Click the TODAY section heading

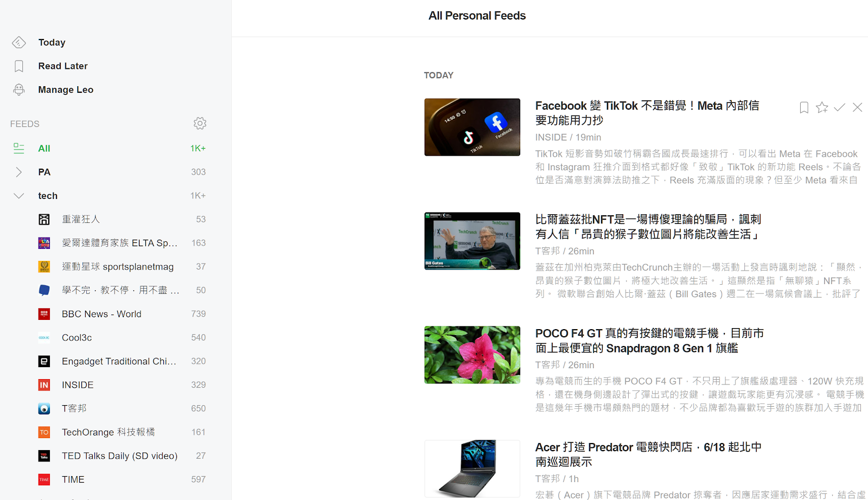coord(438,75)
